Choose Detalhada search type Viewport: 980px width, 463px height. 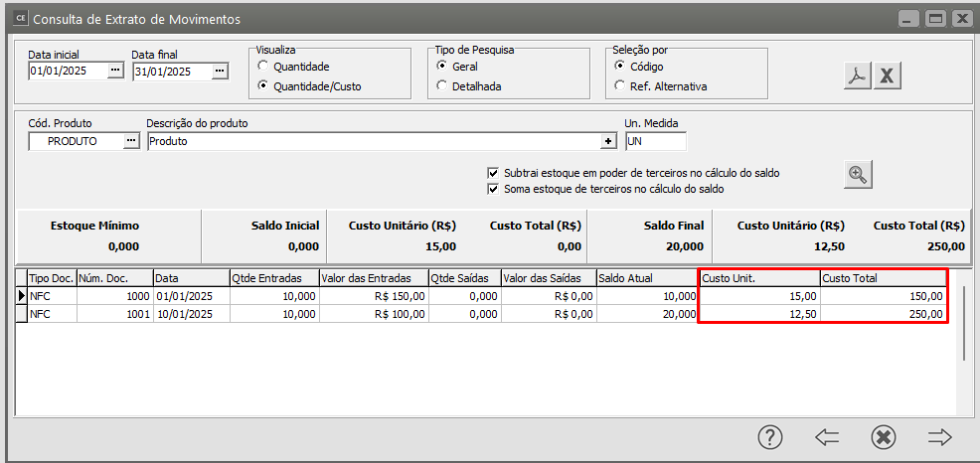click(x=442, y=86)
